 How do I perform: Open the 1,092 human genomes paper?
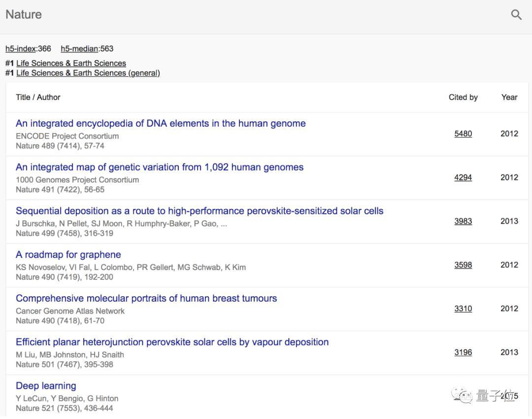(160, 167)
